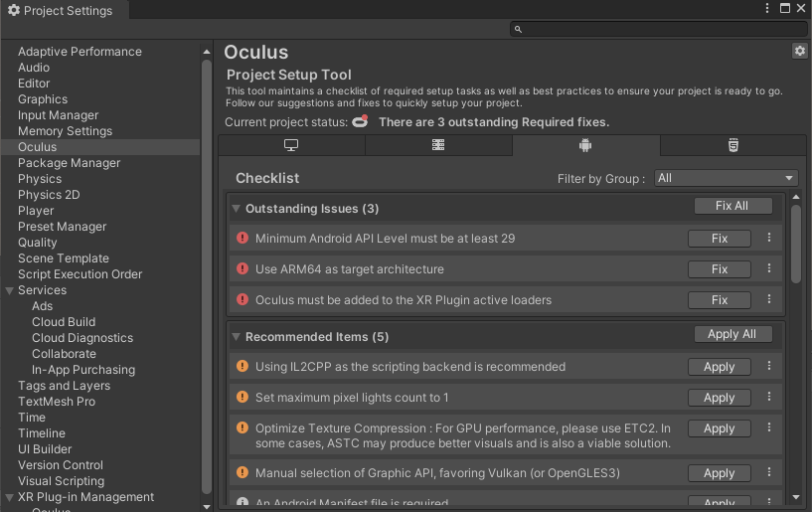Select Adaptive Performance in the settings list
Viewport: 812px width, 512px height.
[x=80, y=52]
